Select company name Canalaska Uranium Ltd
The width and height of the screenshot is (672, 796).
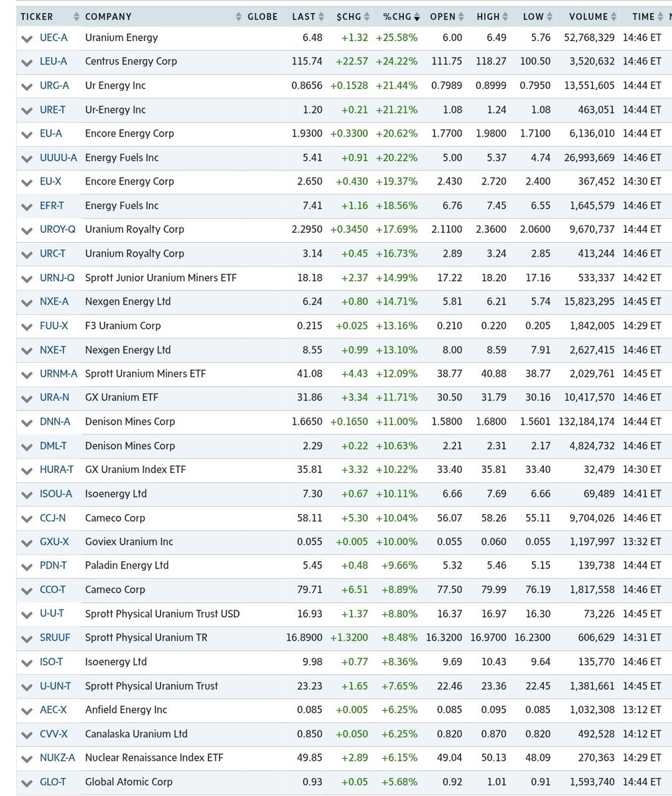136,734
